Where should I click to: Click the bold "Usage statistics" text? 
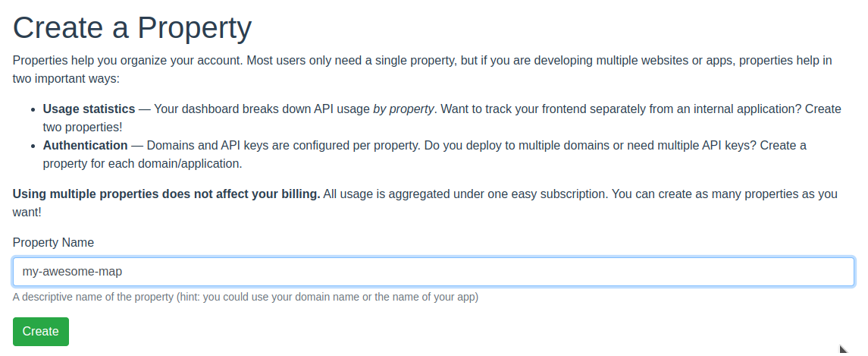click(89, 109)
